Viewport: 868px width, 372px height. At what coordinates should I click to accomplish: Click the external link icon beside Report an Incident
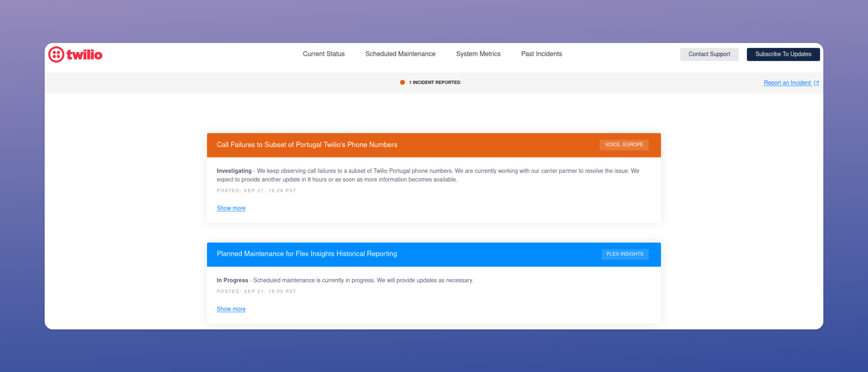pyautogui.click(x=816, y=83)
